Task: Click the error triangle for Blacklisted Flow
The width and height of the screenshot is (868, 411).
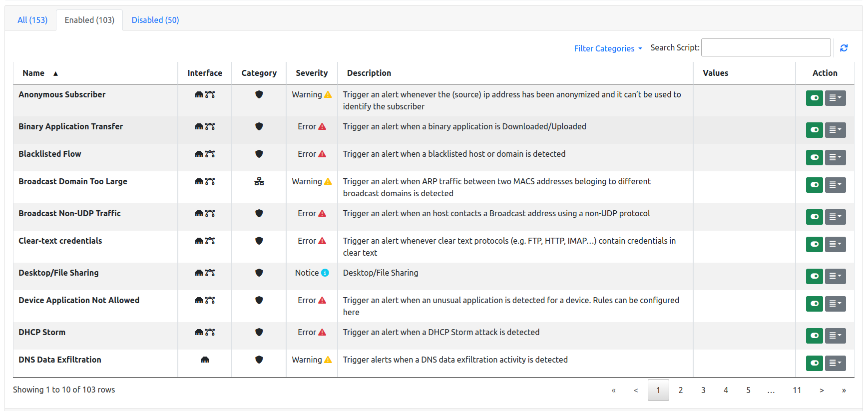Action: (x=322, y=154)
